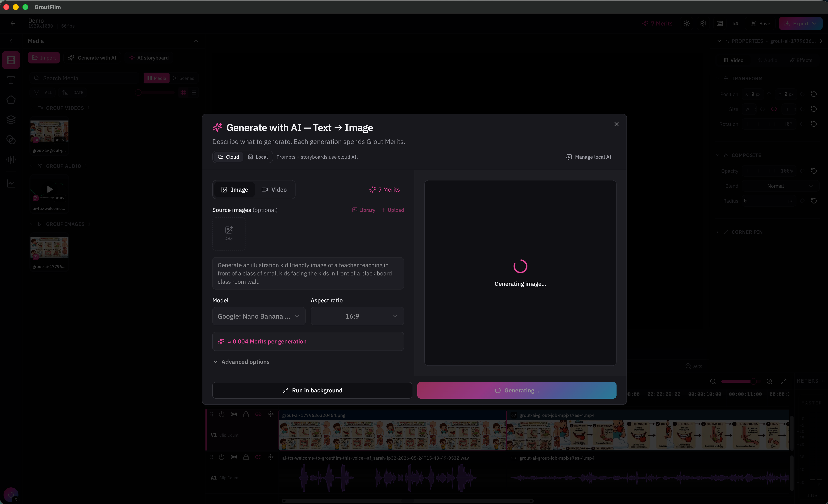
Task: Open the Export dropdown arrow
Action: click(x=814, y=23)
